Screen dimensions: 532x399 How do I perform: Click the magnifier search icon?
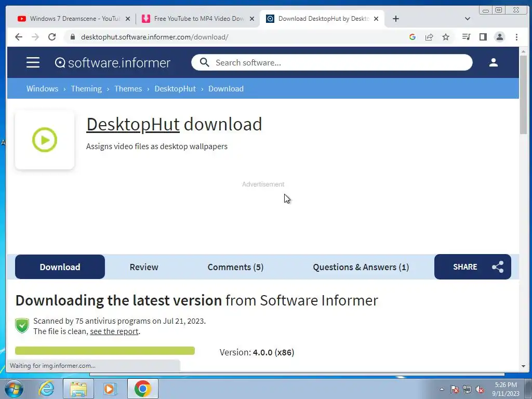pos(204,62)
